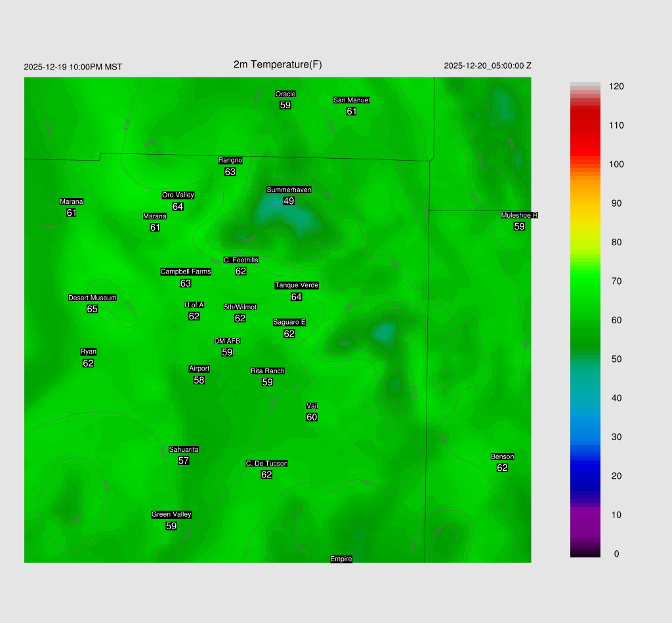Image resolution: width=672 pixels, height=623 pixels.
Task: Select the Rita Ranch station label
Action: click(x=267, y=371)
